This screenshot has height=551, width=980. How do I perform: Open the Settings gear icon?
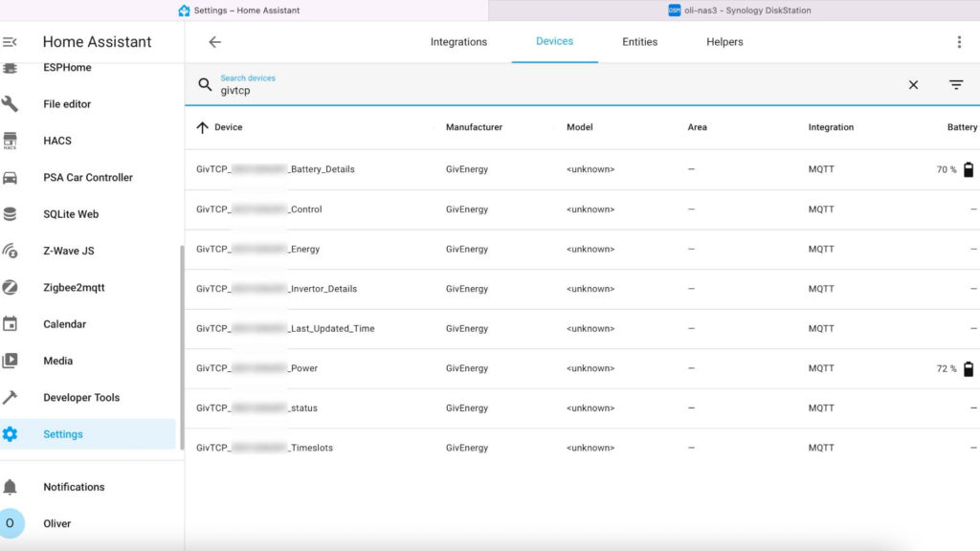pyautogui.click(x=10, y=434)
